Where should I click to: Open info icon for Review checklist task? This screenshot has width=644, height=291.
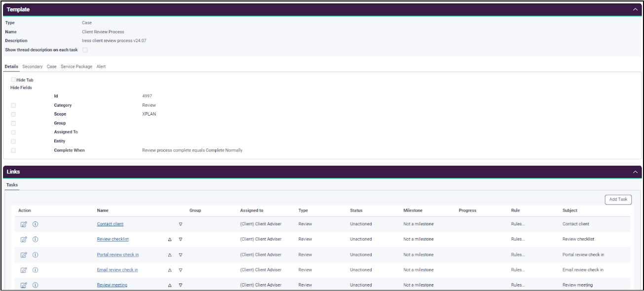36,239
